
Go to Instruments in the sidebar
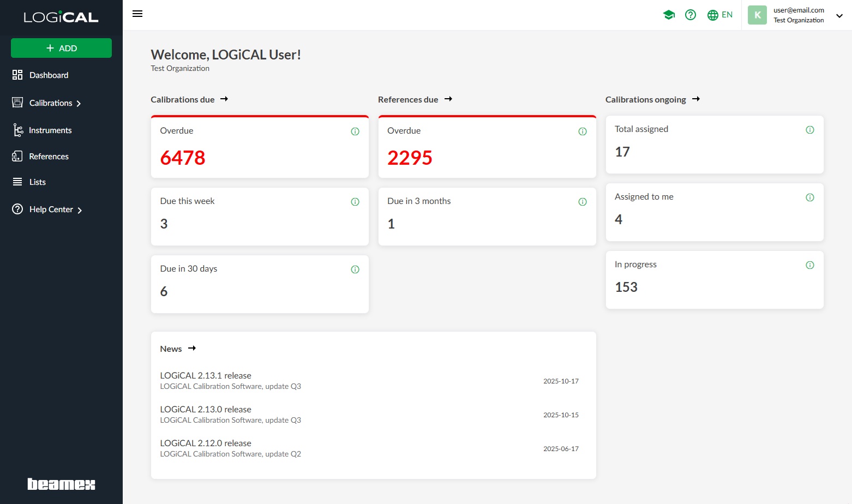click(x=50, y=130)
